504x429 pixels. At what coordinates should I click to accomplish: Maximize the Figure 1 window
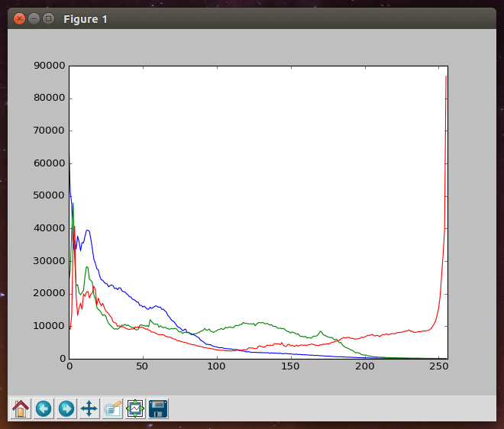tap(48, 18)
